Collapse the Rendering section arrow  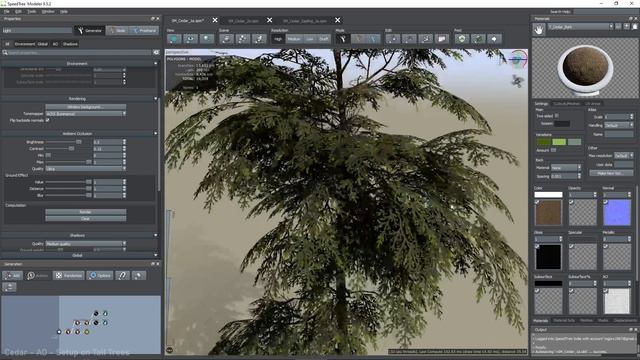click(x=156, y=99)
